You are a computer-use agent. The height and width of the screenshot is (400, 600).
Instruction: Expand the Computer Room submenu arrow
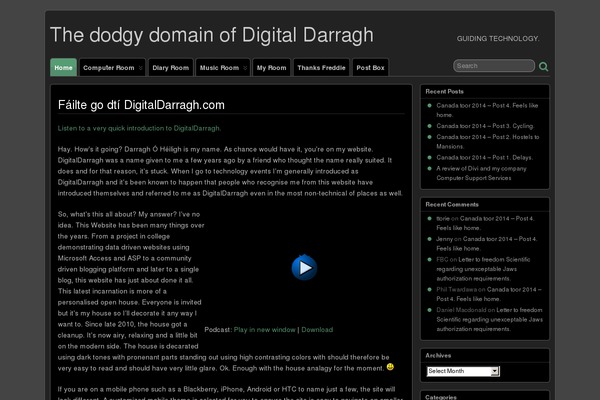(140, 68)
